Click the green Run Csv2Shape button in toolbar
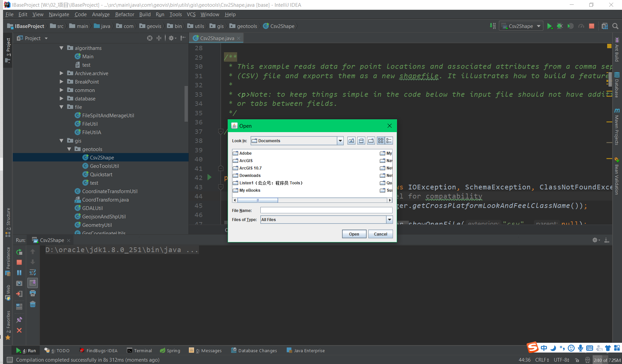Screen dimensions: 622x364 point(549,26)
